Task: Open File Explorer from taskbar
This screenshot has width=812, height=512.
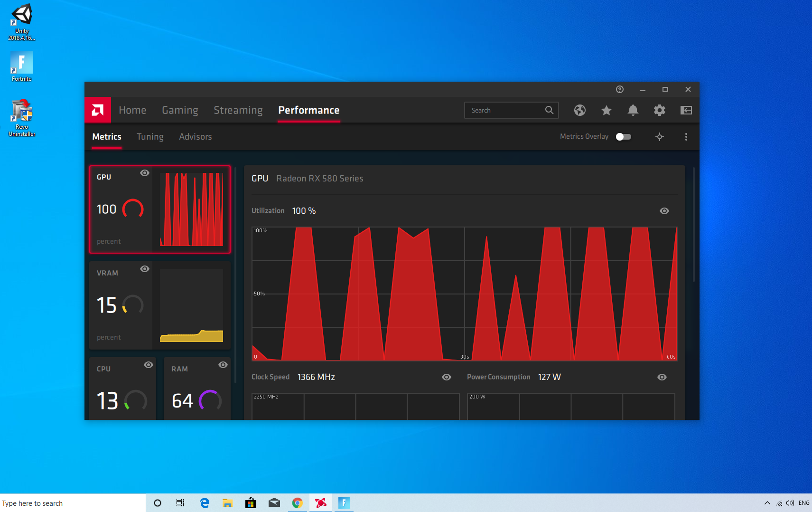Action: coord(227,503)
